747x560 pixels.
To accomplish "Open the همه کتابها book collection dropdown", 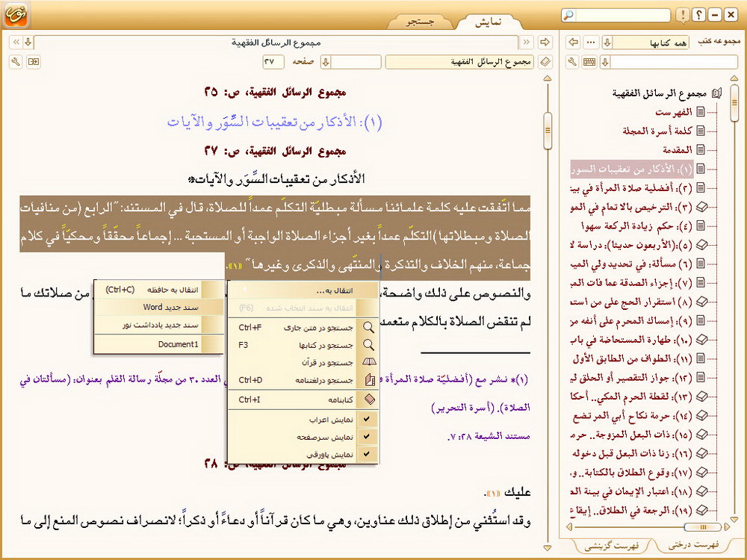I will click(x=607, y=43).
